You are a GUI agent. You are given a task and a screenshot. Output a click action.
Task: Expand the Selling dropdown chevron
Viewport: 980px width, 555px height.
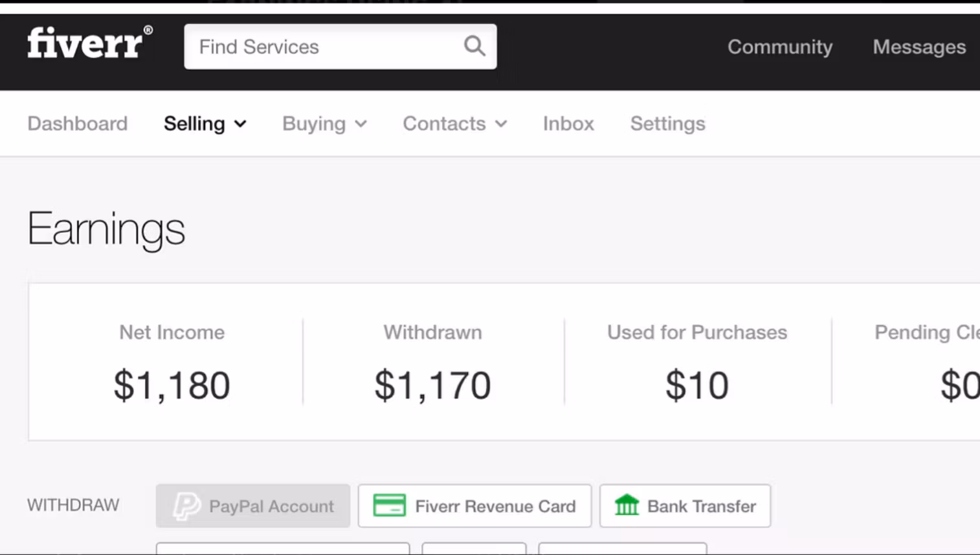(240, 124)
